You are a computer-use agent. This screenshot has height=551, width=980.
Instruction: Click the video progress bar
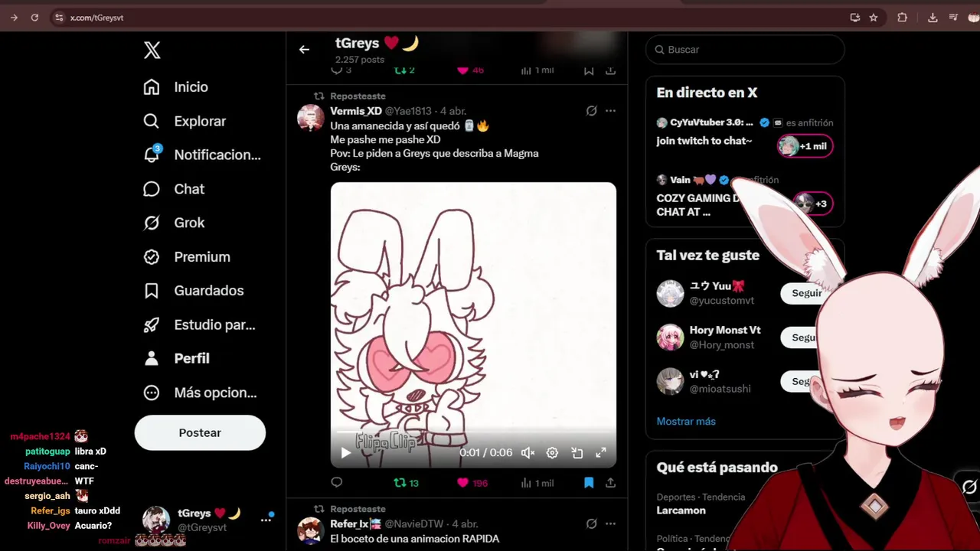tap(473, 432)
